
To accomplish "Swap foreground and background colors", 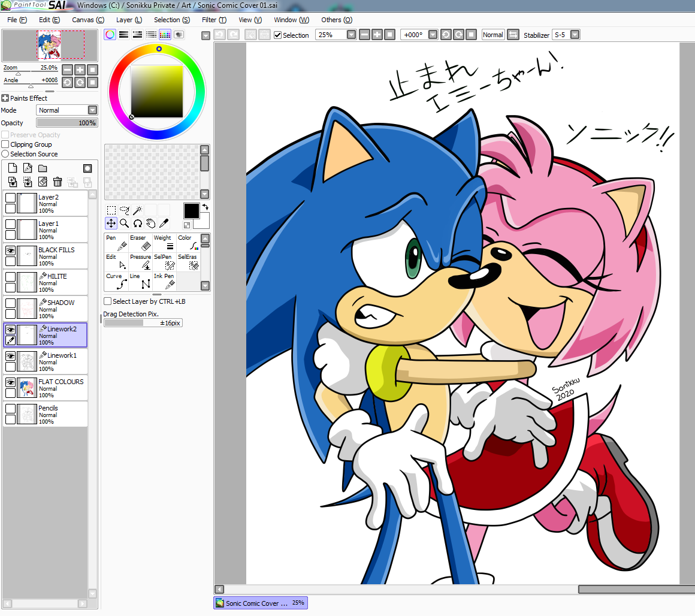I will point(206,207).
